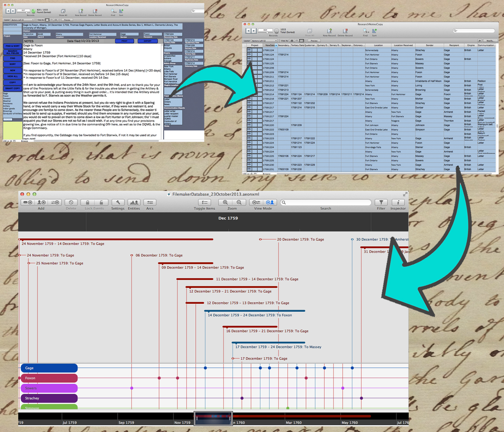Click the zoom out magnifier icon

pyautogui.click(x=239, y=203)
